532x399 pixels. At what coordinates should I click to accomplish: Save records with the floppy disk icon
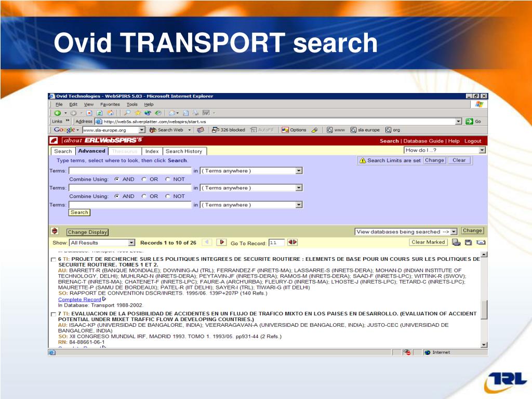pyautogui.click(x=468, y=242)
